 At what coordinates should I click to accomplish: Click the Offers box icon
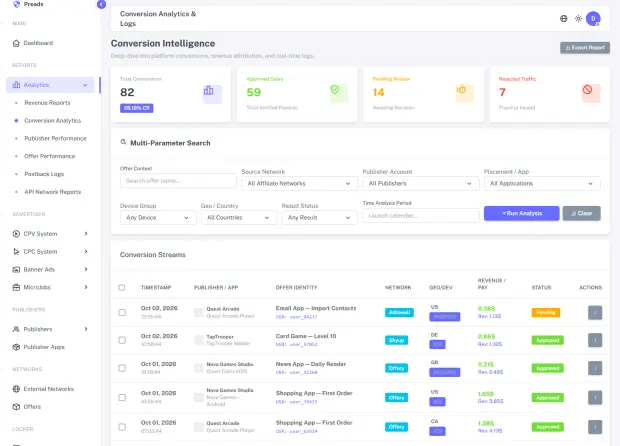tap(16, 406)
